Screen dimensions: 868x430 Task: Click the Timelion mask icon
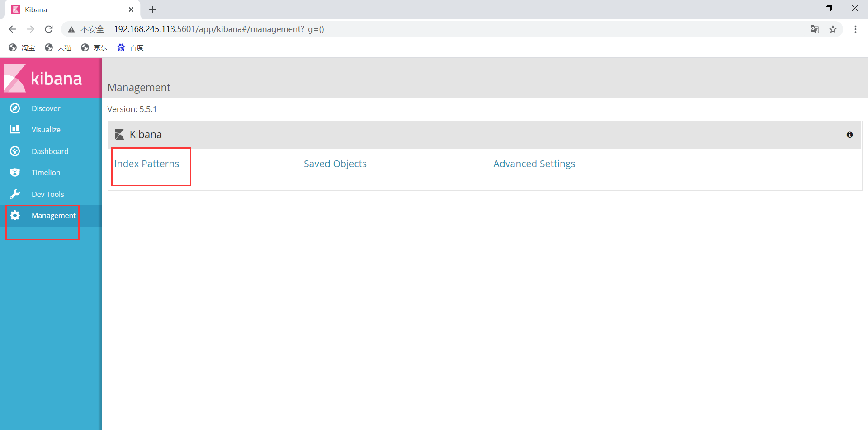click(15, 173)
